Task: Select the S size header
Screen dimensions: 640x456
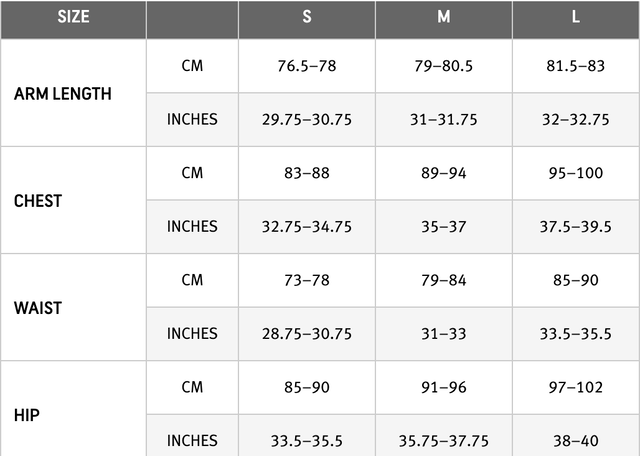Action: (x=307, y=17)
